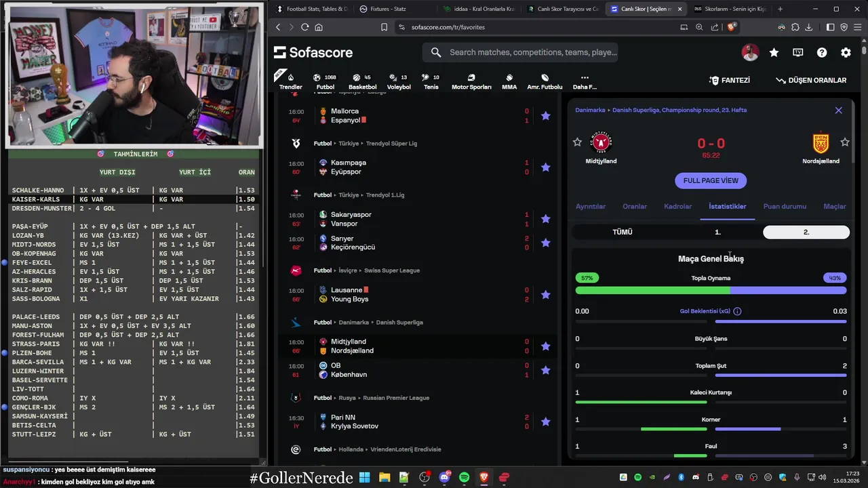Open a new browser tab
868x488 pixels.
click(780, 9)
